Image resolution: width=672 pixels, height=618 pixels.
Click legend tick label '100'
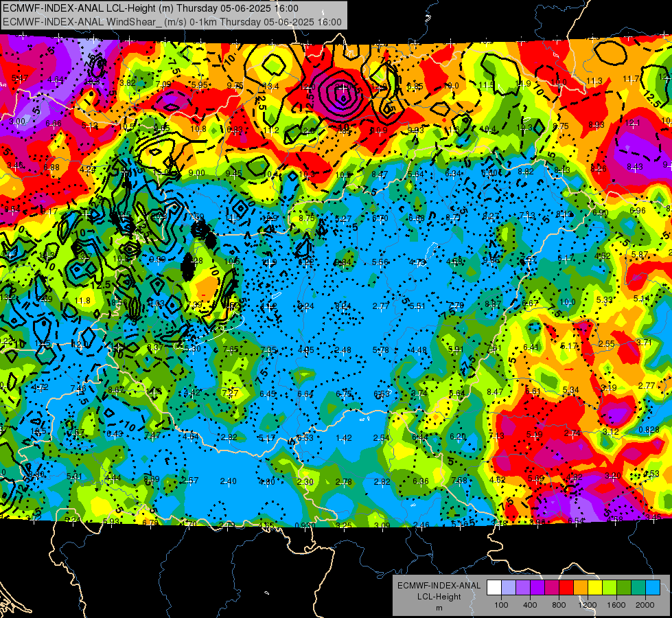click(501, 605)
